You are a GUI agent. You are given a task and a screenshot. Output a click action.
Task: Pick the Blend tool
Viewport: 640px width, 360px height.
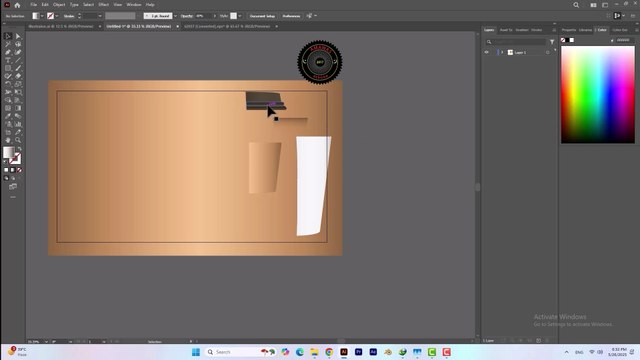pos(18,116)
